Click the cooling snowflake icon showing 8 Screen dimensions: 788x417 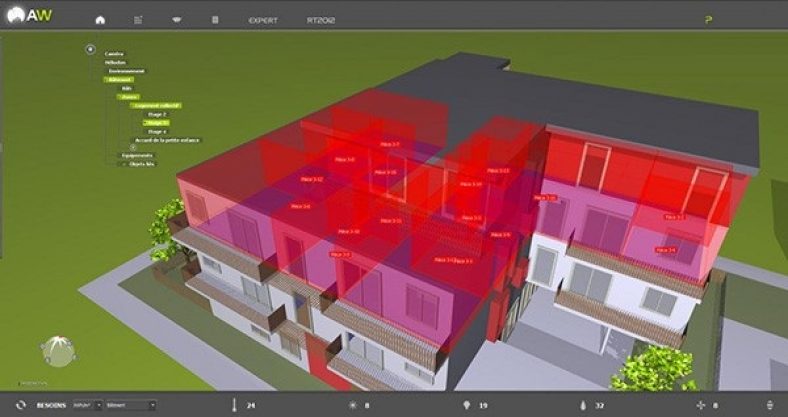[353, 405]
